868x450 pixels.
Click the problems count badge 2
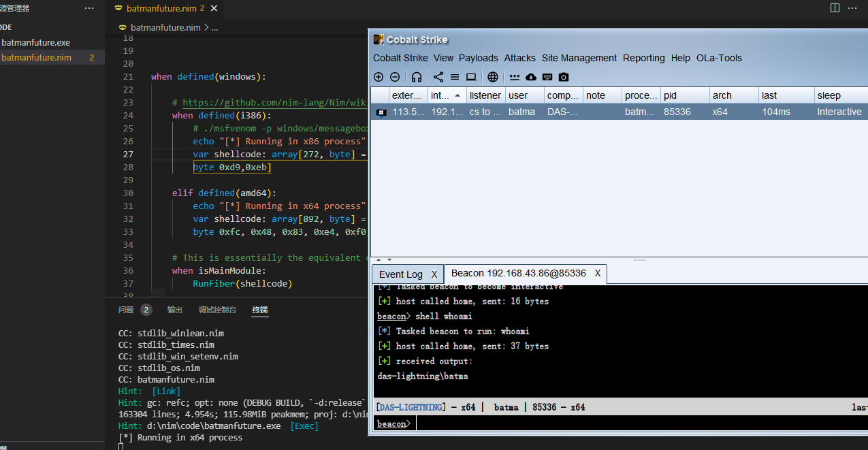coord(146,310)
